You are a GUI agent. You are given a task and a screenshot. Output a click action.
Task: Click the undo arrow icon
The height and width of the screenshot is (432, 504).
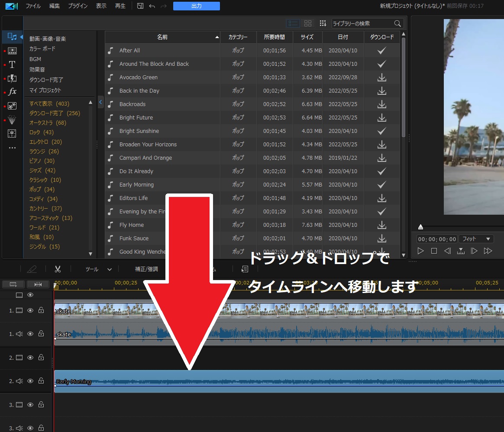pyautogui.click(x=152, y=6)
